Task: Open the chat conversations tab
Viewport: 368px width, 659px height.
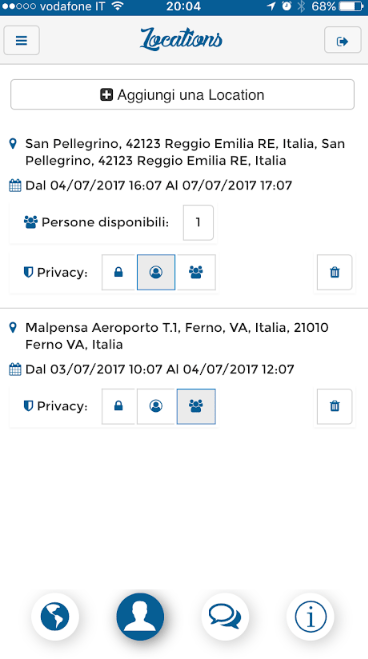Action: tap(225, 617)
